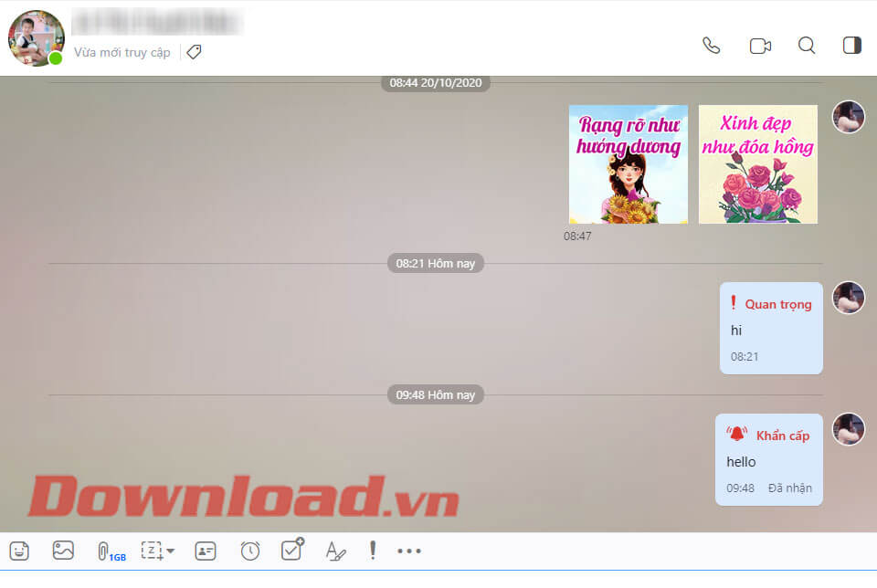
Task: Click the "hello" urgent message bubble
Action: click(x=768, y=460)
